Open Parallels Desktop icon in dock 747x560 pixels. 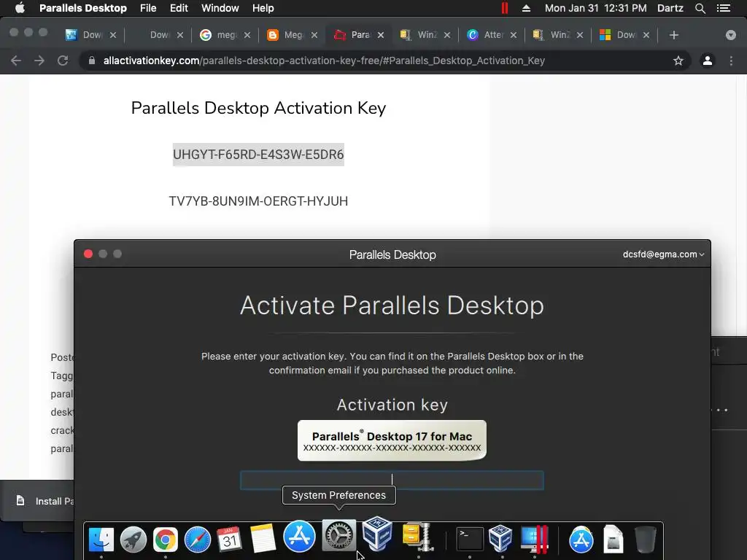(x=535, y=540)
